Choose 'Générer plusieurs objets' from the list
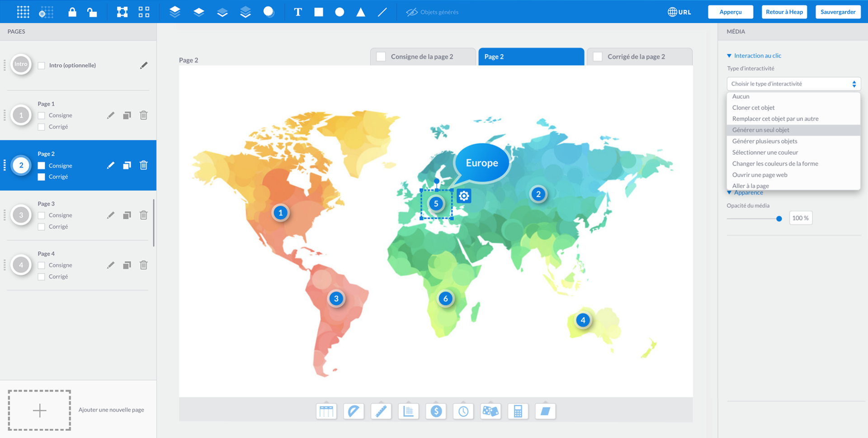 point(764,141)
